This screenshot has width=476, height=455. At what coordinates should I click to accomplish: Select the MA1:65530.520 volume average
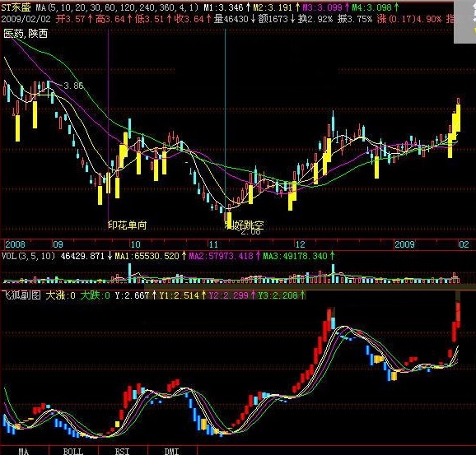pyautogui.click(x=150, y=256)
